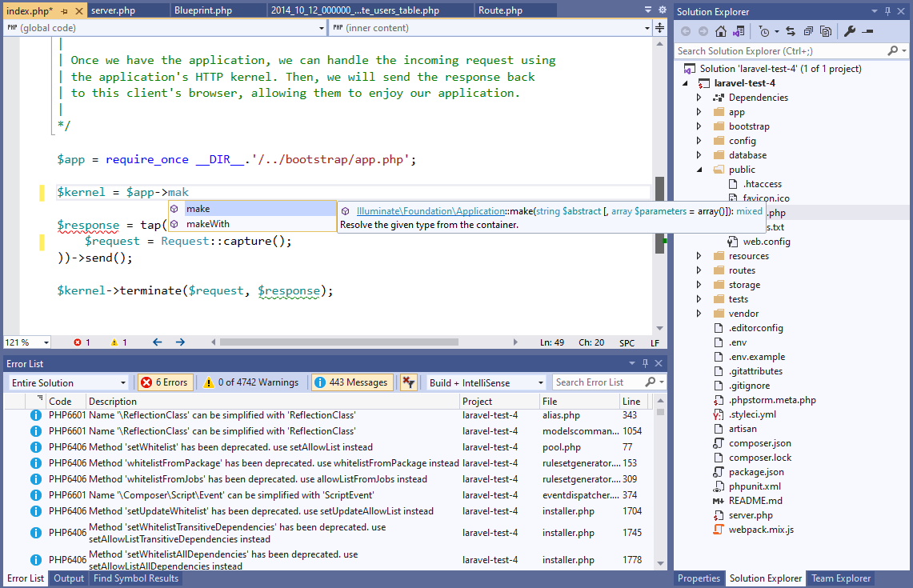Image resolution: width=913 pixels, height=588 pixels.
Task: Toggle the 443 Messages filter
Action: (x=352, y=382)
